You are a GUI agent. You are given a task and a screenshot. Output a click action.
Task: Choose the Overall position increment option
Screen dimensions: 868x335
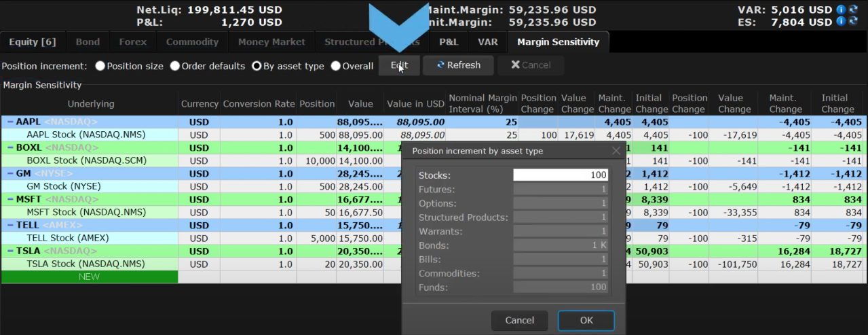[337, 66]
